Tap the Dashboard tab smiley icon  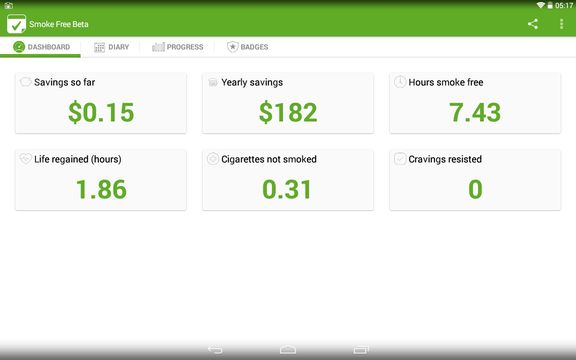[x=19, y=47]
